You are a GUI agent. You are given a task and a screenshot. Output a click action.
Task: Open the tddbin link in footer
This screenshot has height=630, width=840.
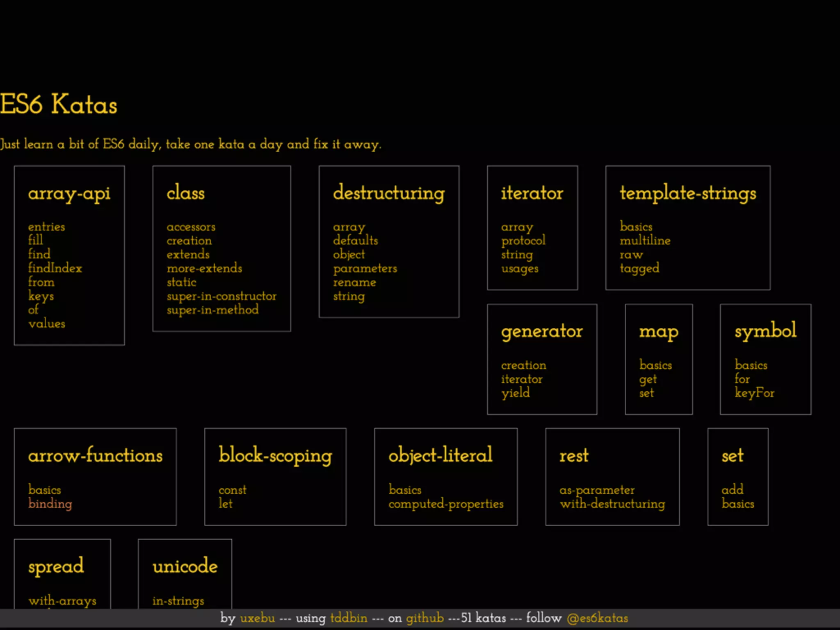coord(349,618)
